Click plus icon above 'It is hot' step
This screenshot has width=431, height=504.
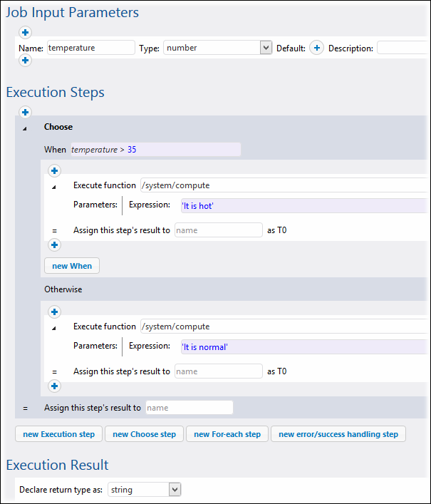pos(54,170)
